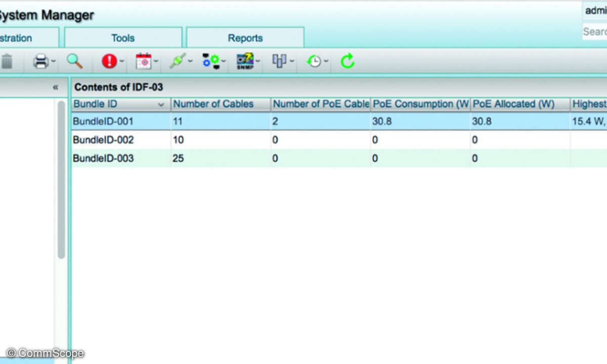Open the printer dropdown arrow
607x364 pixels.
54,62
